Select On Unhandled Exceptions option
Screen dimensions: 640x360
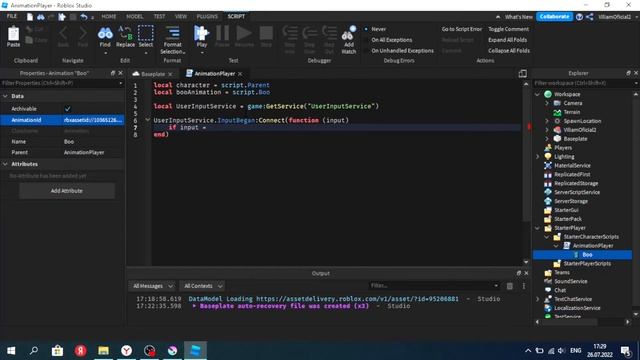tap(402, 51)
